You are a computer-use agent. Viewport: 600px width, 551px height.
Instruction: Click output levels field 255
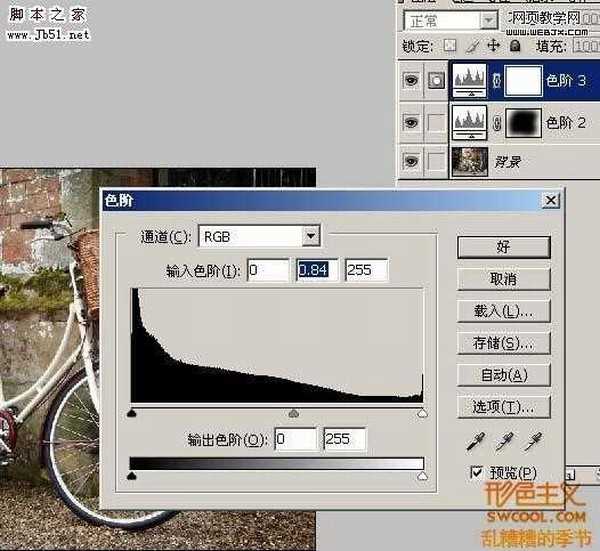tap(345, 439)
